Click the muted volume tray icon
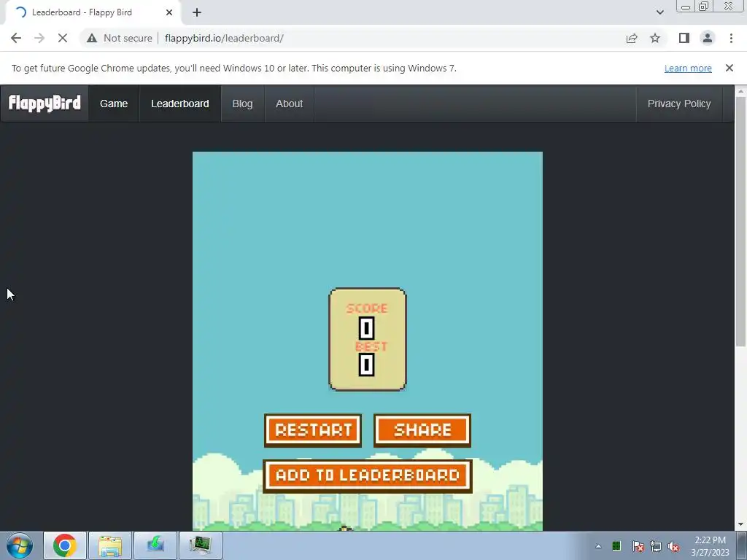The width and height of the screenshot is (747, 560). point(673,546)
